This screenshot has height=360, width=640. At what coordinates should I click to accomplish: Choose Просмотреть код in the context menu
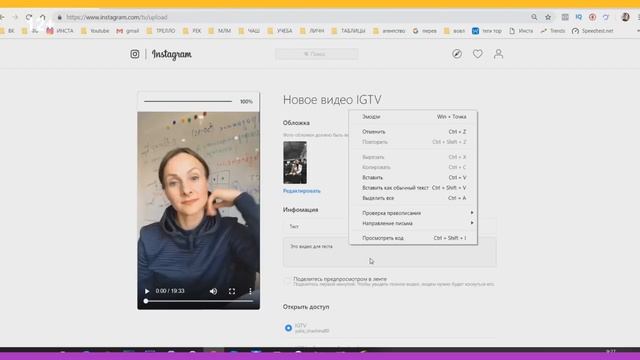click(413, 238)
